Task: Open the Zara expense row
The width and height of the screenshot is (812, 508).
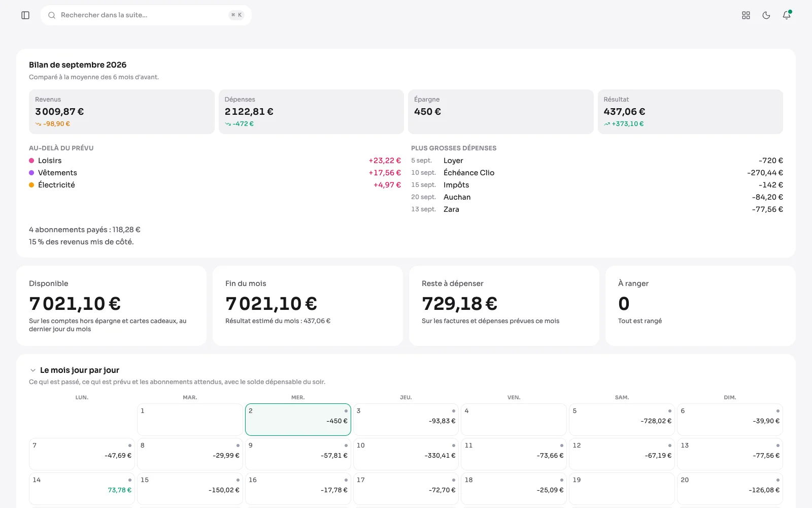Action: pyautogui.click(x=597, y=209)
